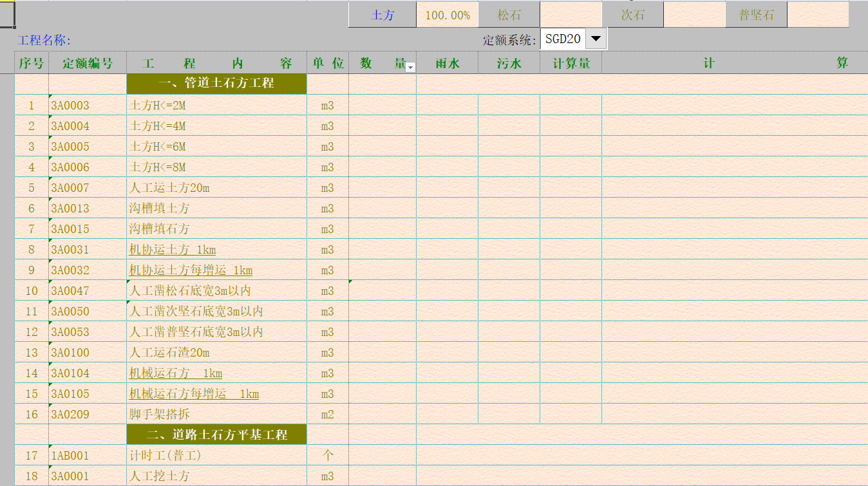Click the 定额系统: label

pyautogui.click(x=510, y=40)
